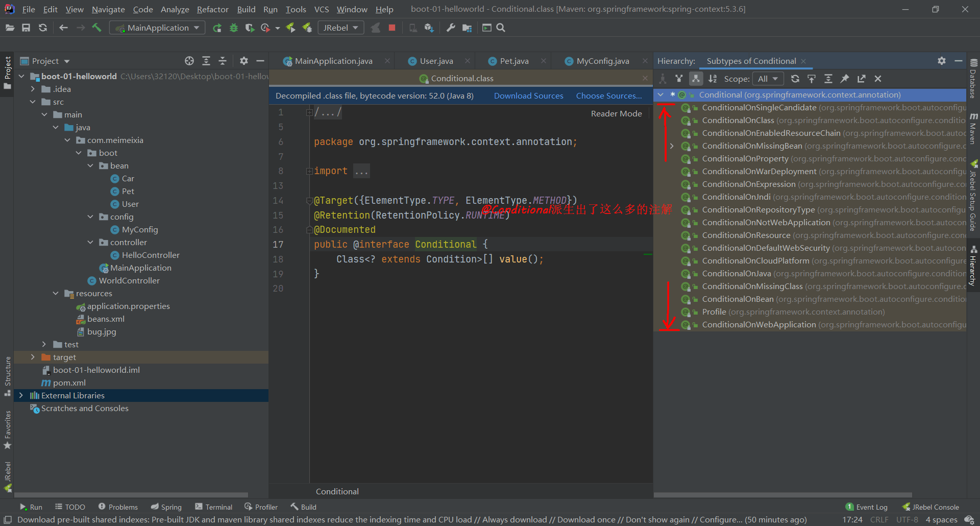Open the MainApplication run configuration dropdown
The height and width of the screenshot is (526, 980).
point(157,28)
